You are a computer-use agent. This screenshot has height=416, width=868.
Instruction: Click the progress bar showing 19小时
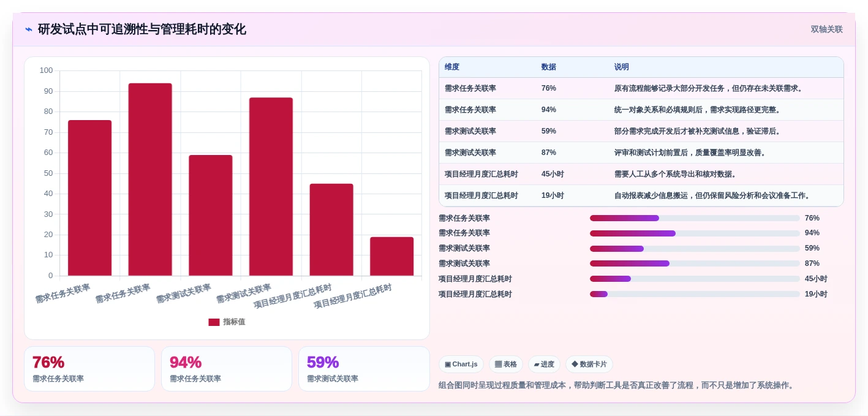pyautogui.click(x=695, y=294)
